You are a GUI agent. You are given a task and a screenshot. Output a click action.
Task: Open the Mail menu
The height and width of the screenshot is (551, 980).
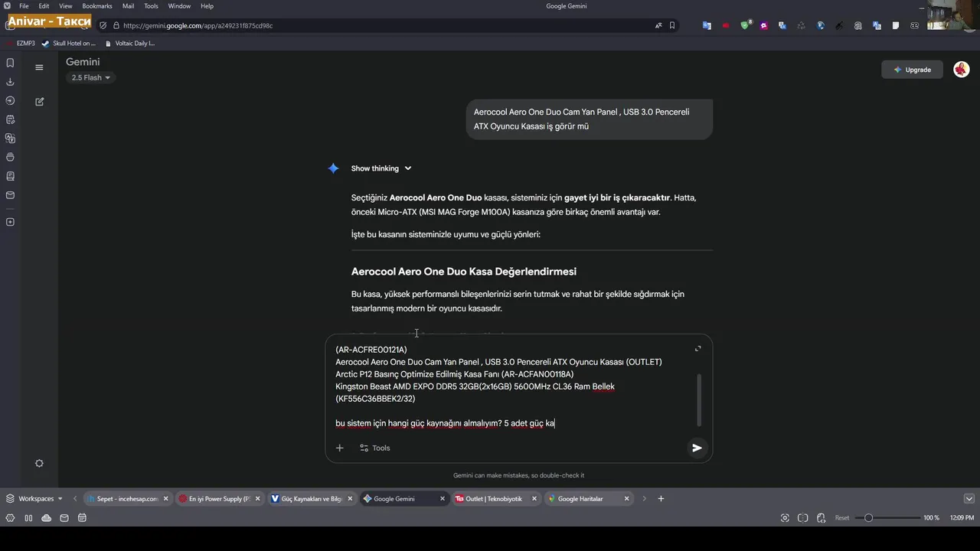click(128, 6)
